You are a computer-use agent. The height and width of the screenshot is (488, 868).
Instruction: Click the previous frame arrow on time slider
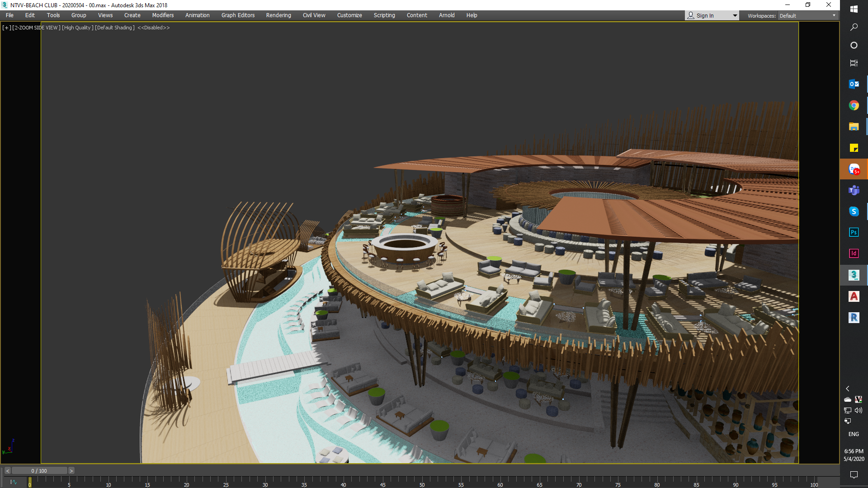click(x=8, y=471)
